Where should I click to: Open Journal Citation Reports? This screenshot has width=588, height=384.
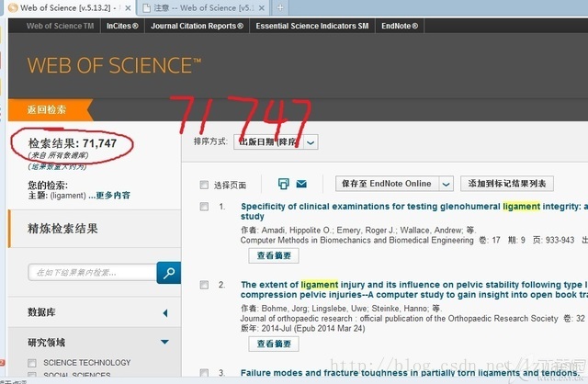pos(197,26)
